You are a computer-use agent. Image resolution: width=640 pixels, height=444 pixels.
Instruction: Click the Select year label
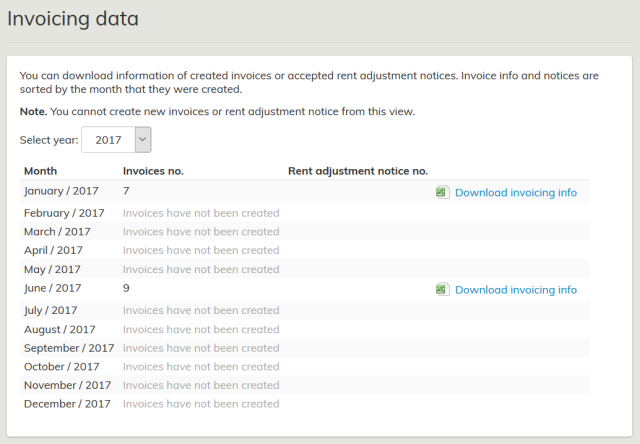[x=49, y=140]
